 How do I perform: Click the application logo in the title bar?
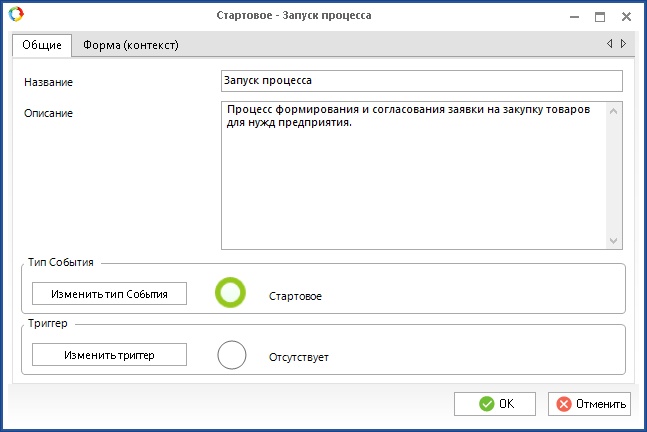point(14,15)
